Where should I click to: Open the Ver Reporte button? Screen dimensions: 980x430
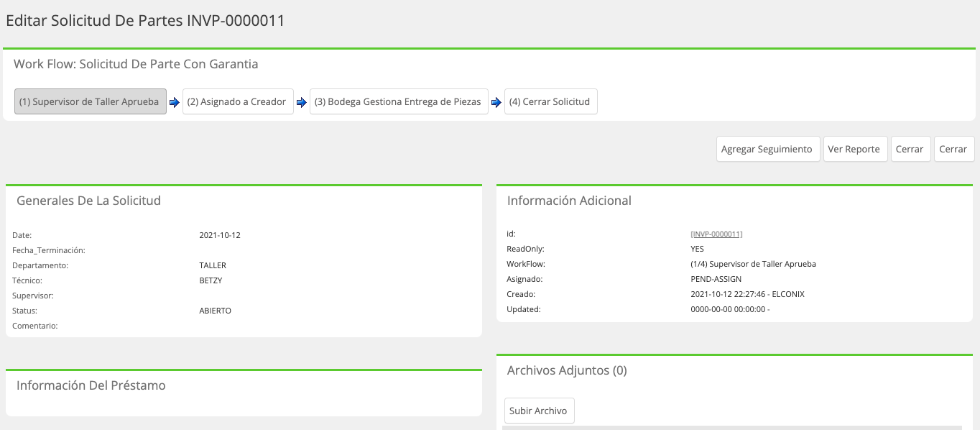(x=855, y=149)
